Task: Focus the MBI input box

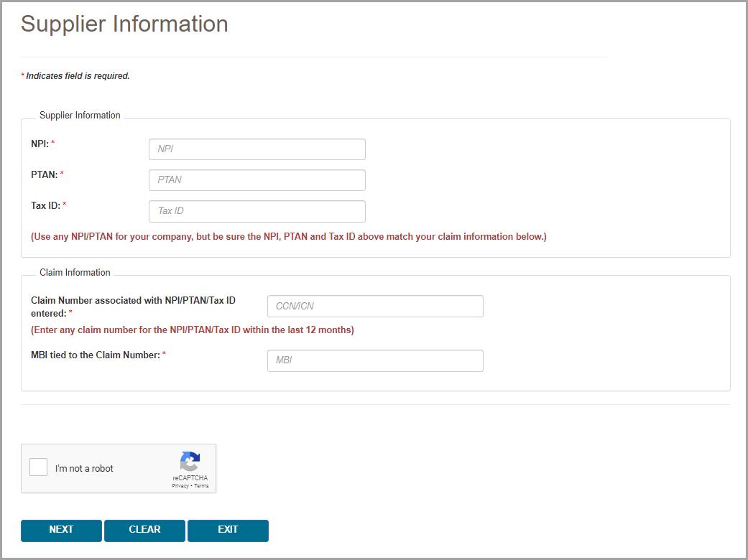Action: (x=374, y=360)
